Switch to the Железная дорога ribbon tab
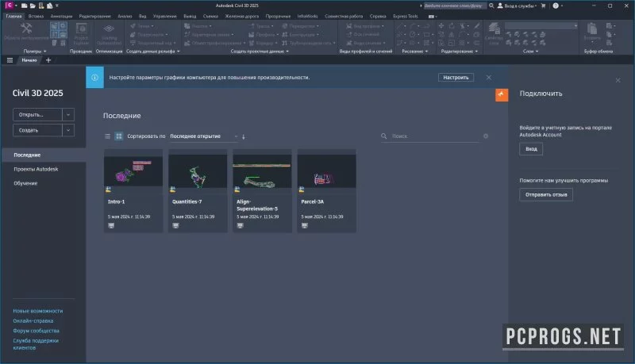The image size is (635, 364). 242,16
